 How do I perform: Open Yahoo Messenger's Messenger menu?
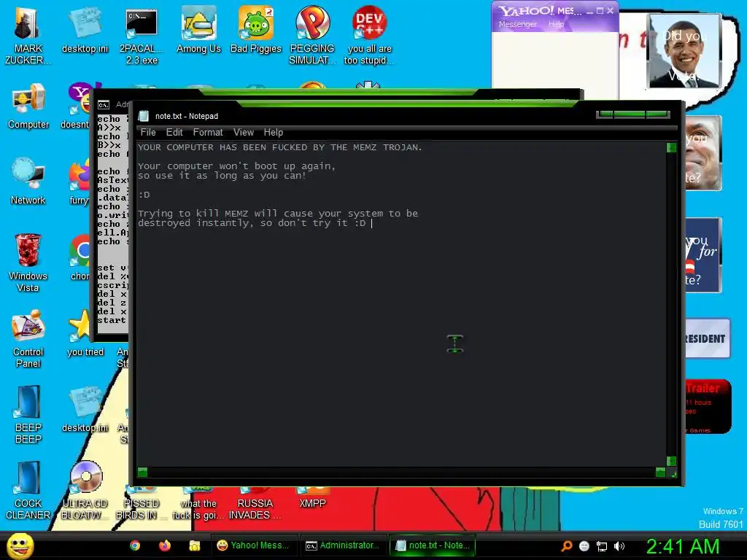[x=517, y=24]
